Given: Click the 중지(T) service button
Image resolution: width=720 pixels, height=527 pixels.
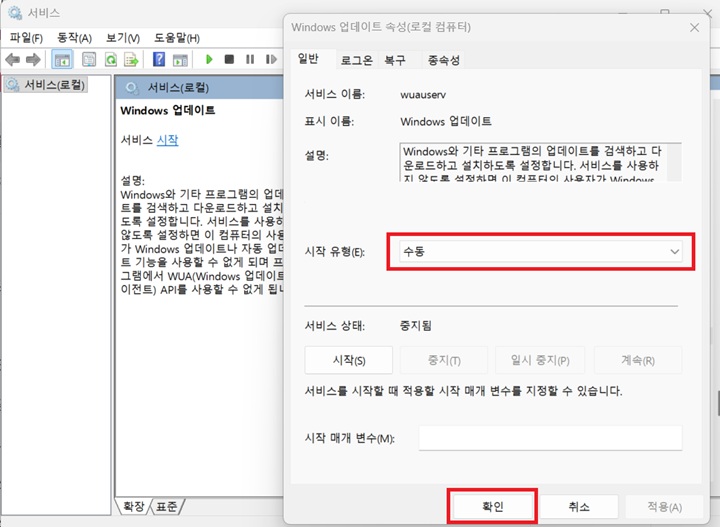Looking at the screenshot, I should coord(444,360).
